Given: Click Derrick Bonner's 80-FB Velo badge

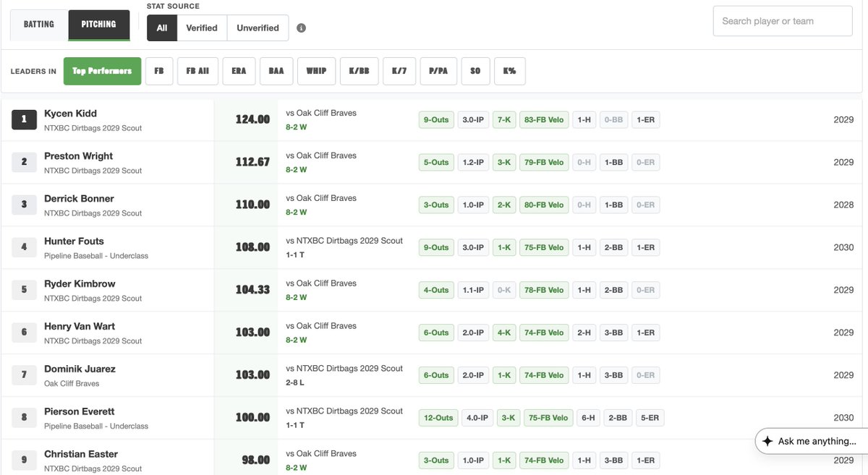Looking at the screenshot, I should coord(544,205).
